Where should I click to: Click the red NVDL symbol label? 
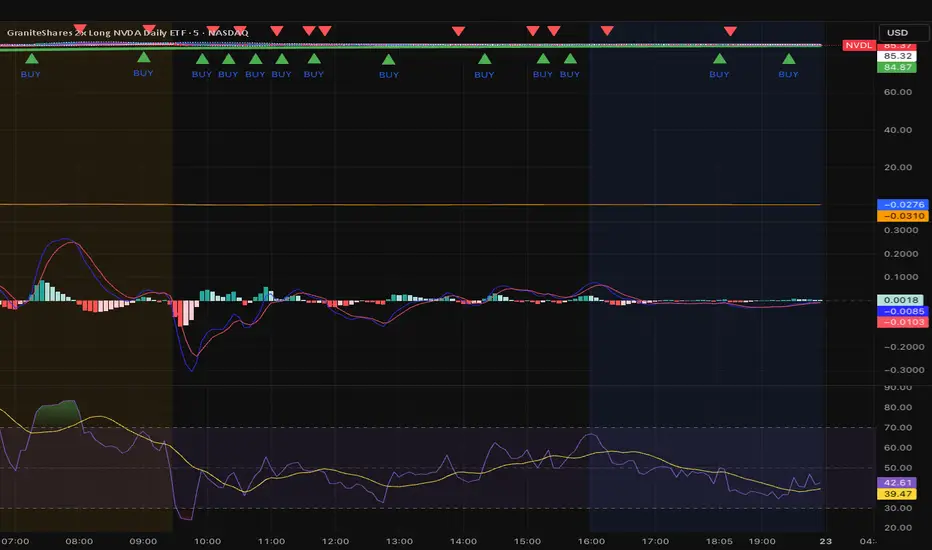coord(857,45)
